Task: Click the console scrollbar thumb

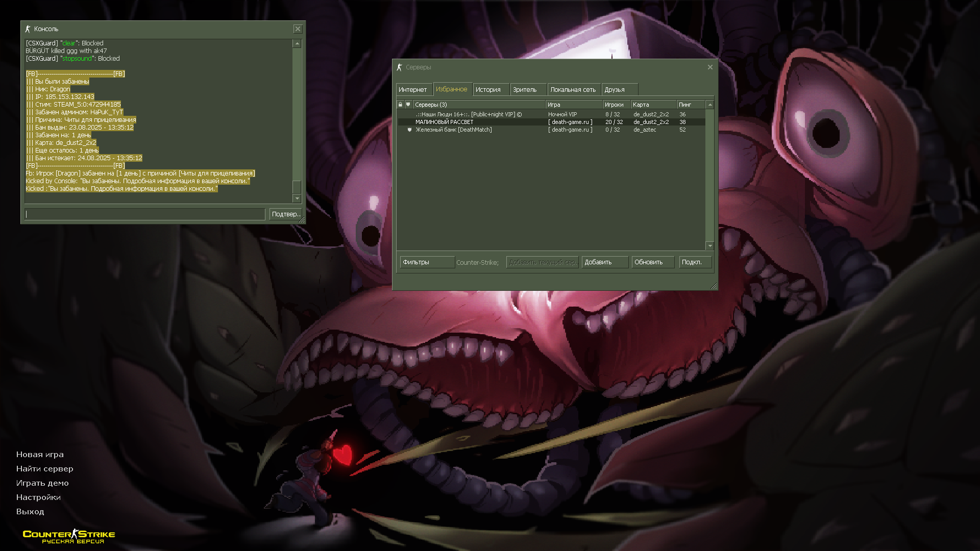Action: (x=297, y=187)
